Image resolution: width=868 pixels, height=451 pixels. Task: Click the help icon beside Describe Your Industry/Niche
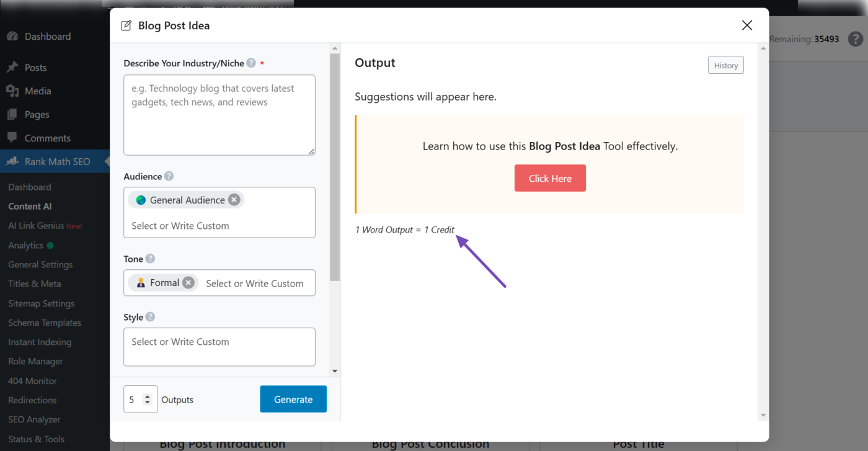251,63
